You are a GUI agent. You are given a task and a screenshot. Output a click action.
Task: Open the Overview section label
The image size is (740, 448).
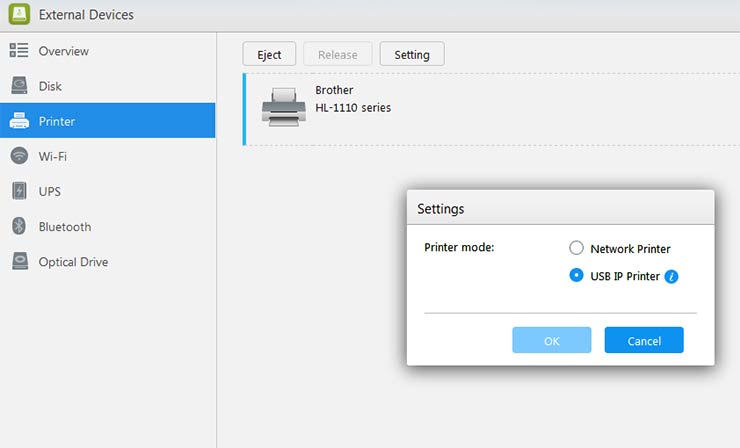(64, 51)
